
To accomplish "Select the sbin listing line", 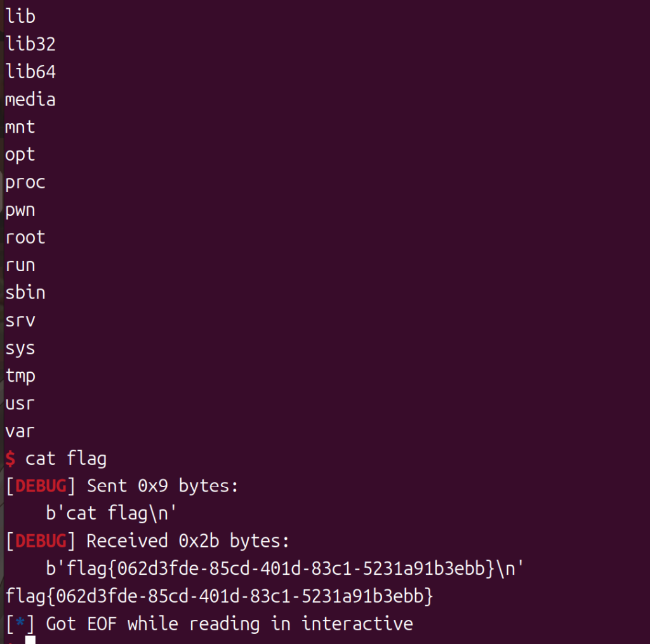I will click(x=25, y=293).
